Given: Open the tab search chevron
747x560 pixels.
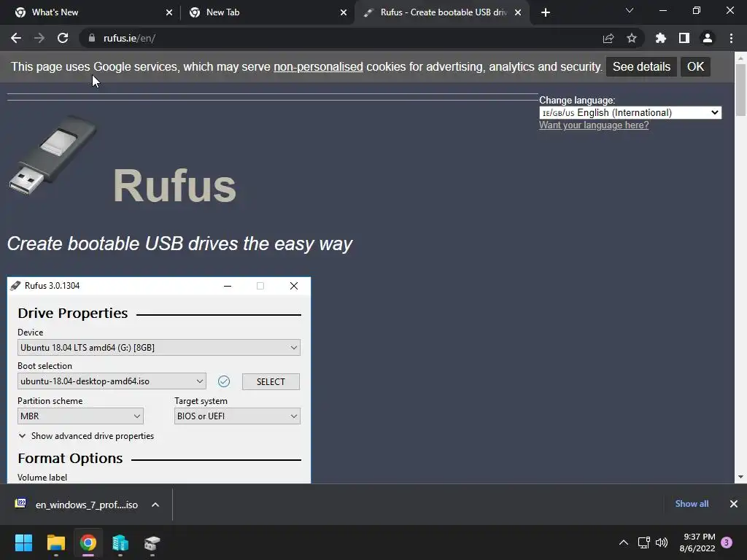Looking at the screenshot, I should point(630,10).
